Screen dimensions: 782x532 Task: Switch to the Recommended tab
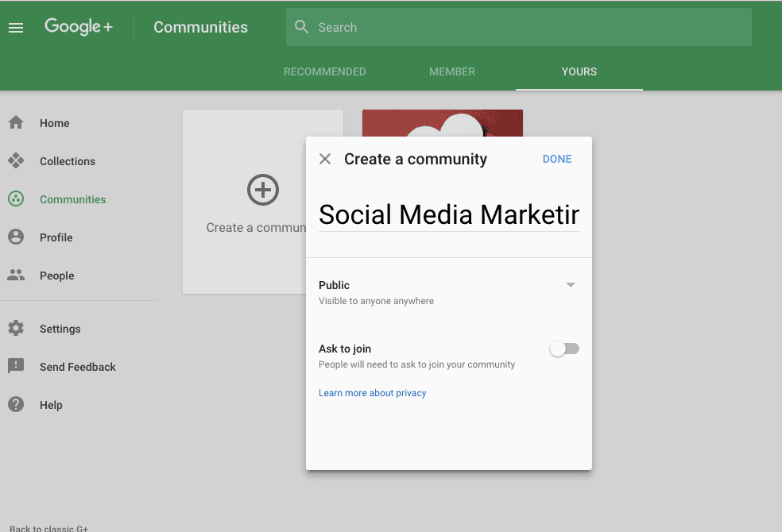point(324,71)
